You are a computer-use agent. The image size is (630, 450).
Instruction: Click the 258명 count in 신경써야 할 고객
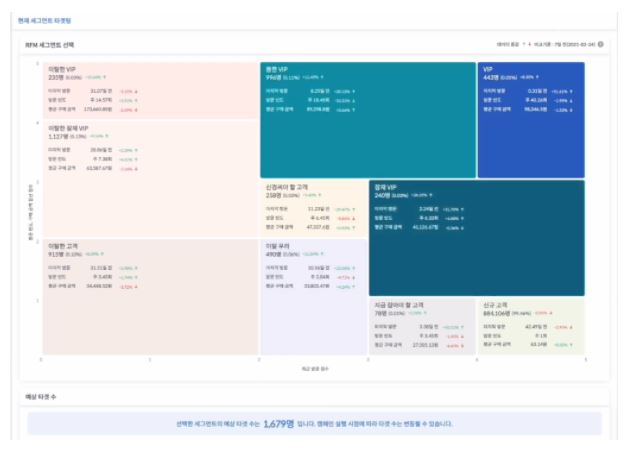pos(273,195)
